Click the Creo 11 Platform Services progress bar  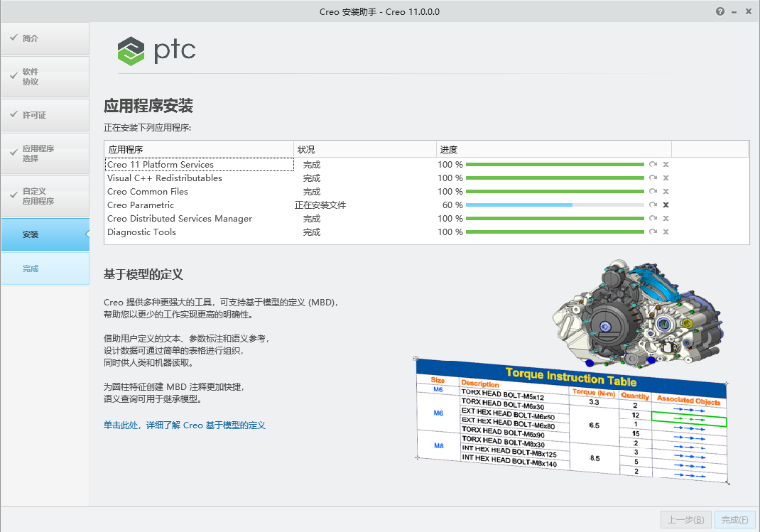555,164
